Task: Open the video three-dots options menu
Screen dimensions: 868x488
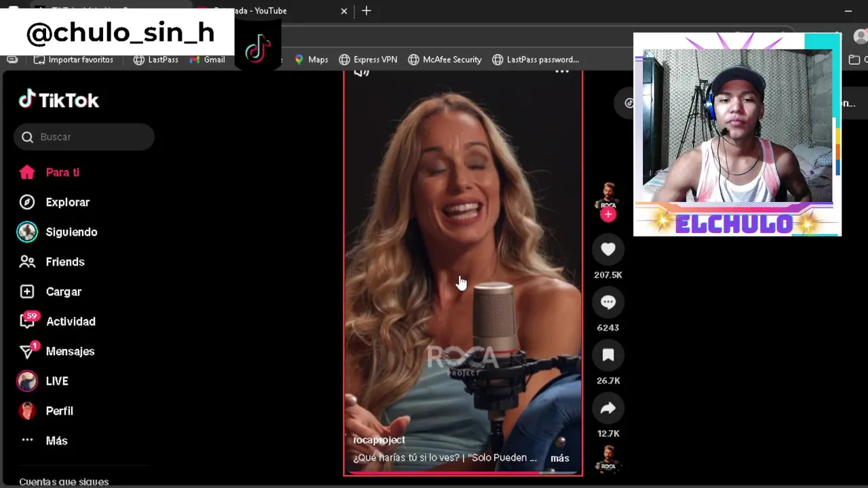Action: click(x=562, y=71)
